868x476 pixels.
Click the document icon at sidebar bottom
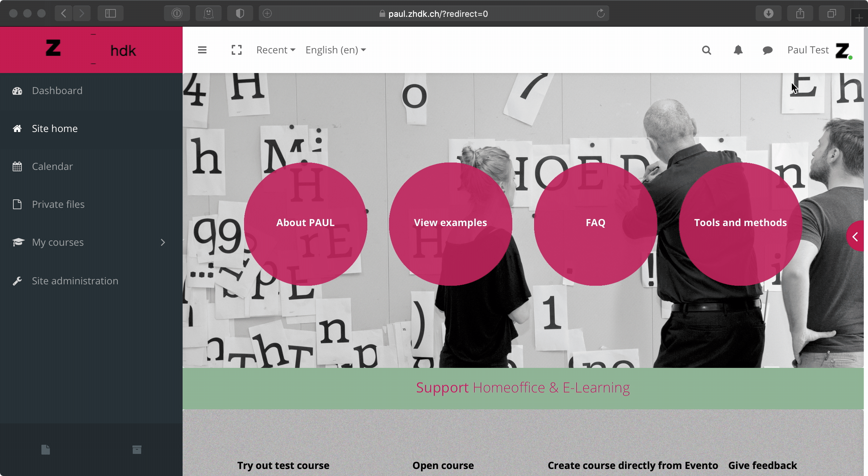pos(46,450)
